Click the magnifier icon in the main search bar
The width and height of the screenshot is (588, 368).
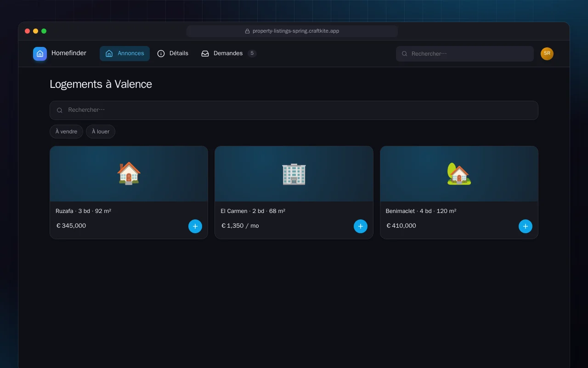60,110
